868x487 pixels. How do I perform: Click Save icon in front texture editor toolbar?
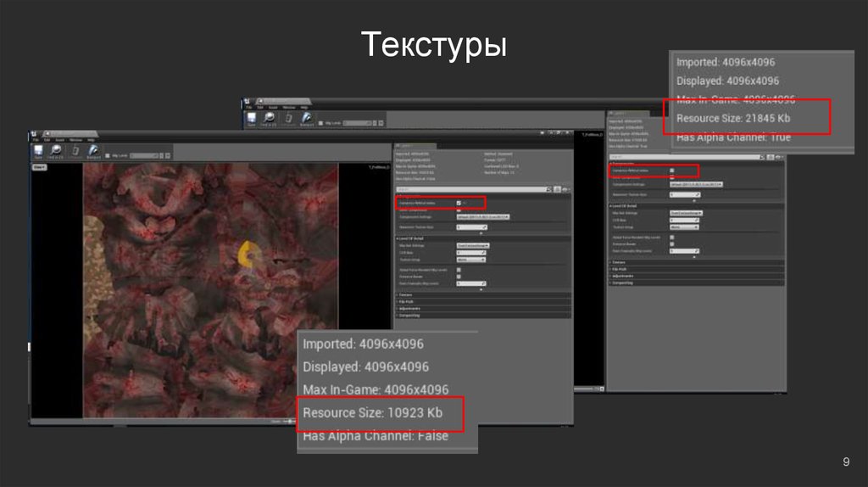(x=37, y=151)
